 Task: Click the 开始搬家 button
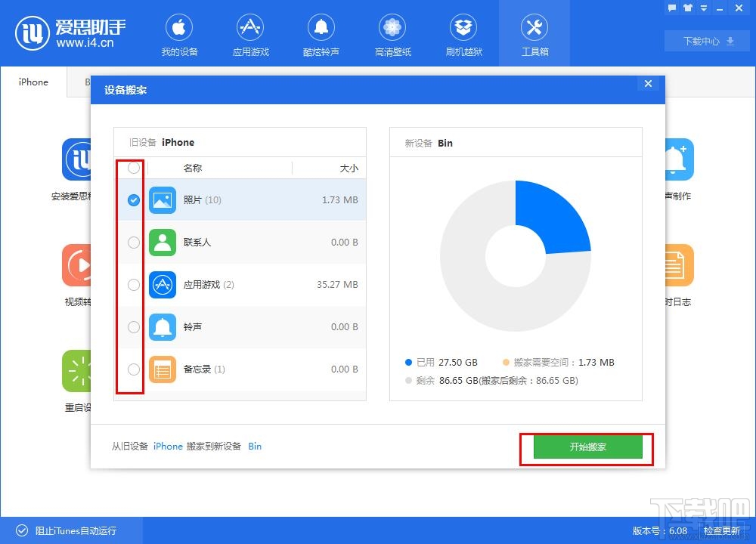click(x=587, y=447)
